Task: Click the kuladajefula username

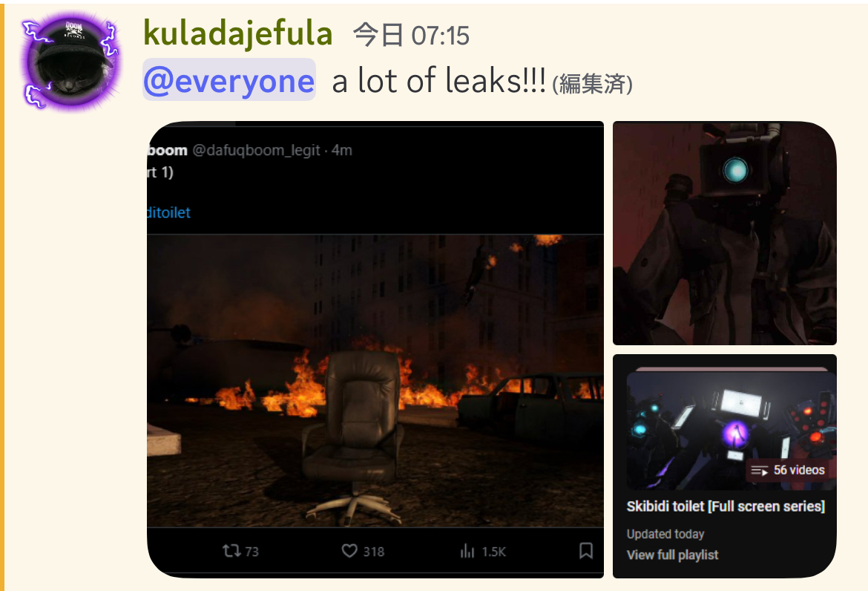Action: (238, 33)
